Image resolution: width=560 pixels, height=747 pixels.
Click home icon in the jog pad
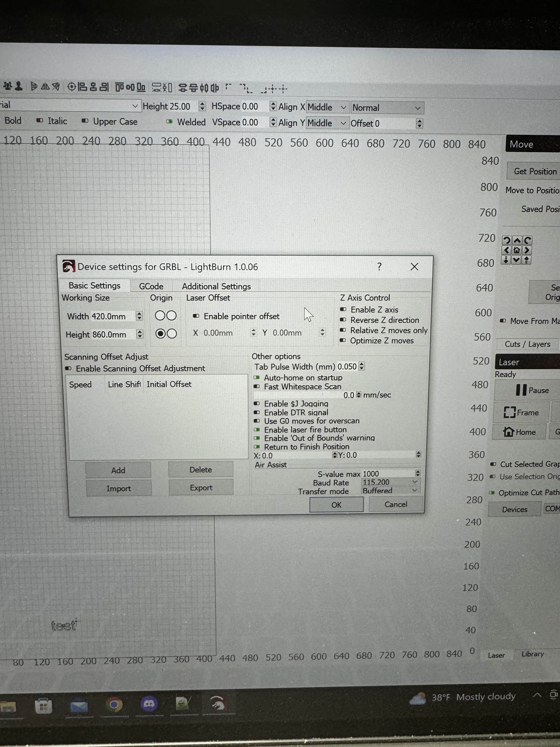[517, 250]
